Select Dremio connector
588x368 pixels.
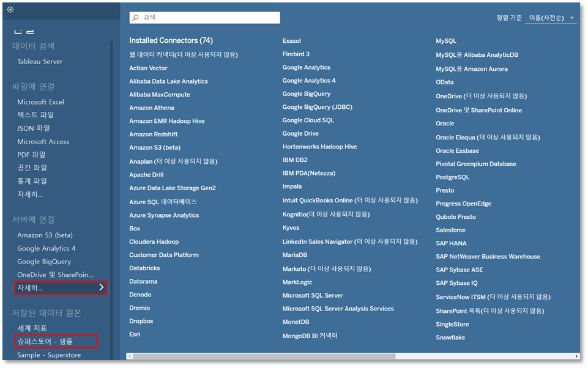140,308
